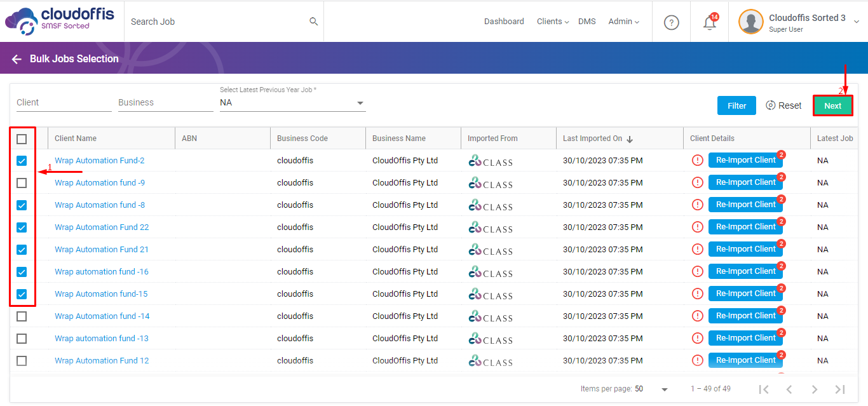Click the warning icon for Wrap Automation fund-15

pyautogui.click(x=698, y=294)
